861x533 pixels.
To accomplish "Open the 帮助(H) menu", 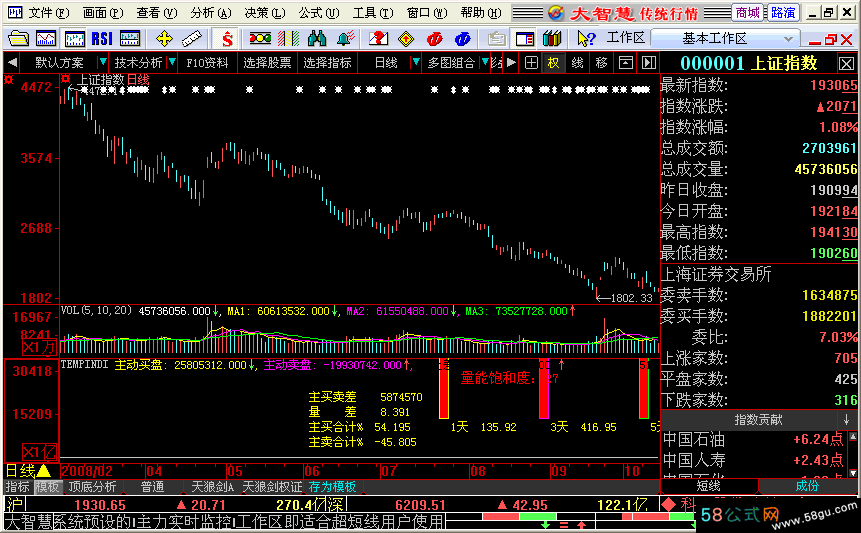I will (481, 13).
